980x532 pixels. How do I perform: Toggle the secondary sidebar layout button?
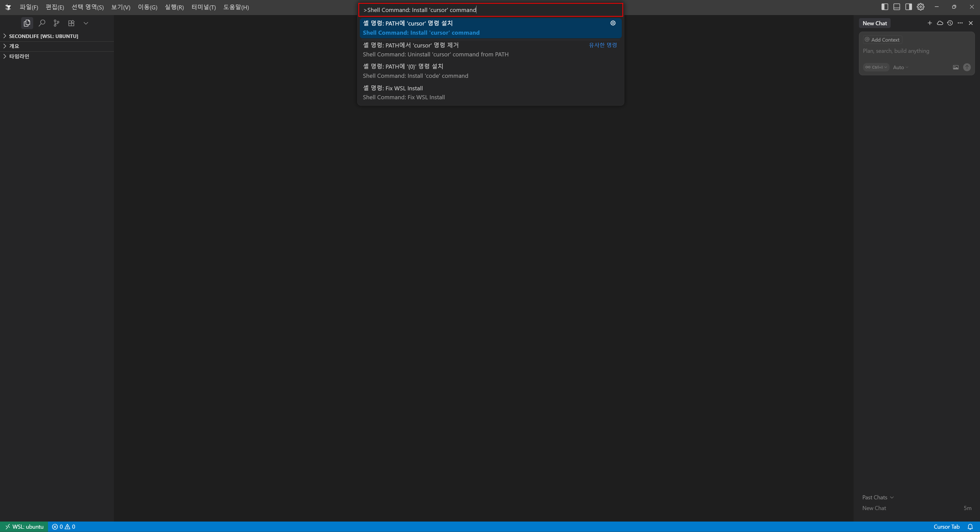click(909, 7)
